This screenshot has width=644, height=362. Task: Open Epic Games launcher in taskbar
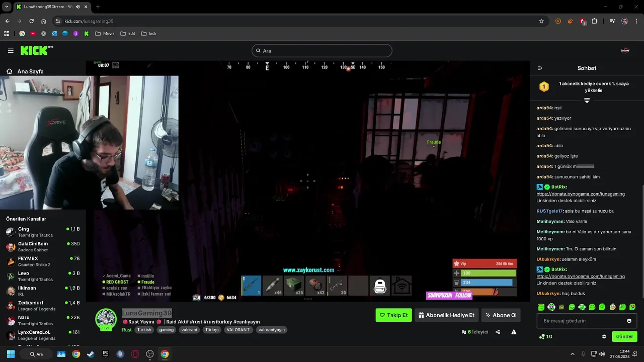[106, 354]
